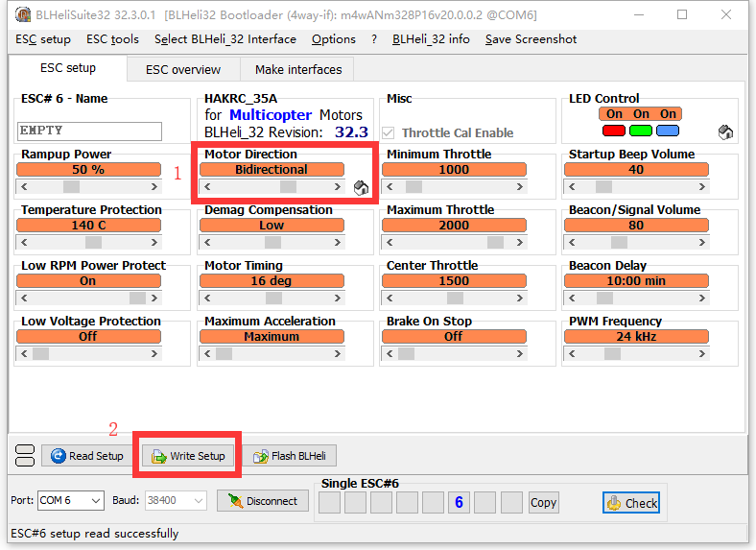Select ESC number 6 box
This screenshot has height=550, width=756.
pyautogui.click(x=459, y=503)
